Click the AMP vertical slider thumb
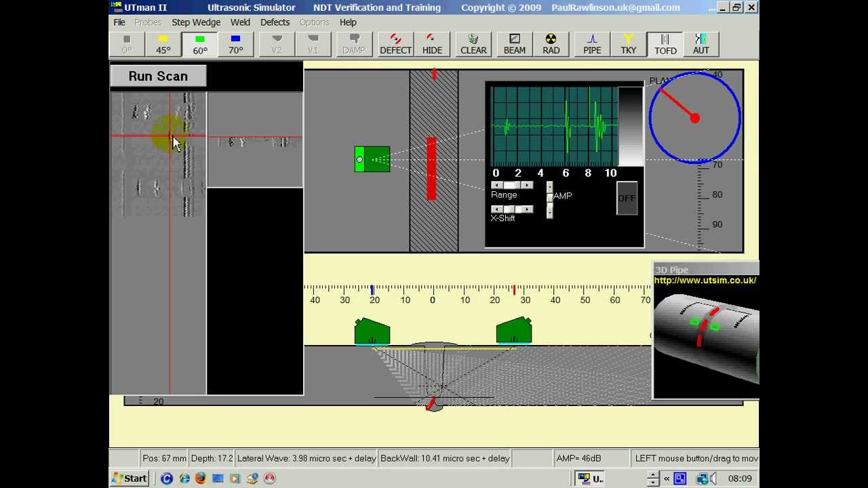 point(549,197)
